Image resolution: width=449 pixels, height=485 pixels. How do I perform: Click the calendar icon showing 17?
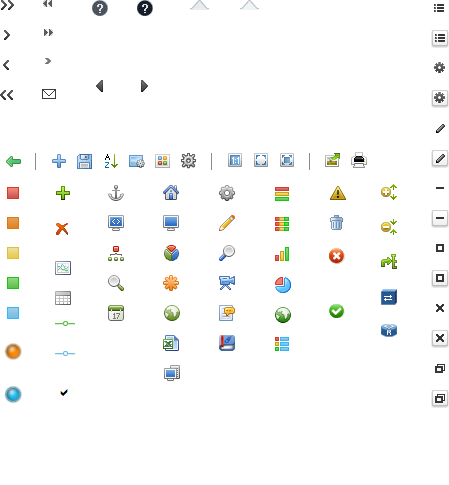[x=116, y=313]
